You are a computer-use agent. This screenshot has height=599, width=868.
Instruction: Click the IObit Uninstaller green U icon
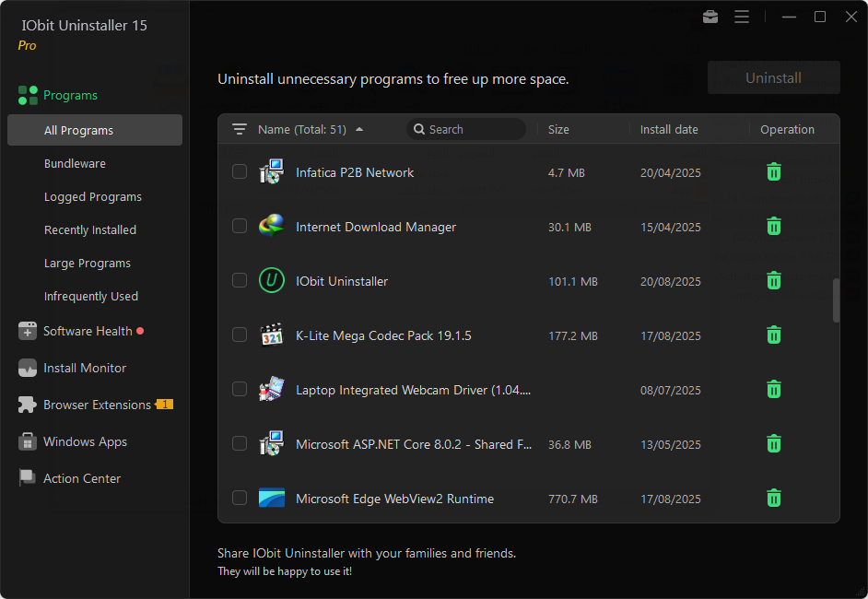point(272,280)
